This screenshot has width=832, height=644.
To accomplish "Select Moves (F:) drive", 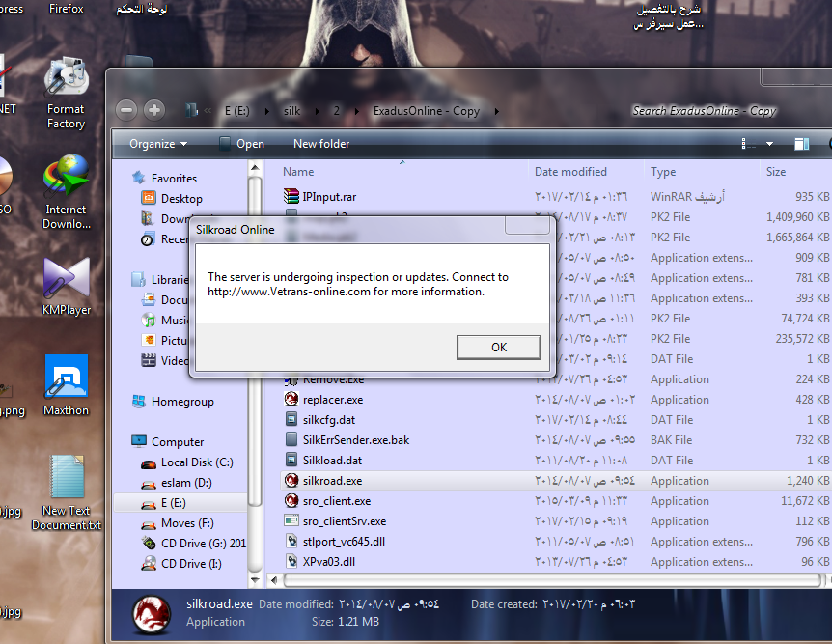I will tap(178, 523).
